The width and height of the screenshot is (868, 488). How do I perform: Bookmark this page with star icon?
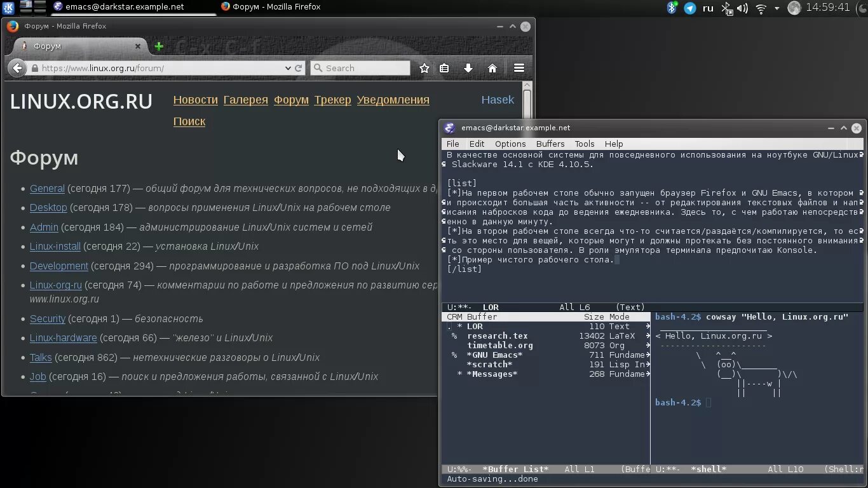(424, 68)
